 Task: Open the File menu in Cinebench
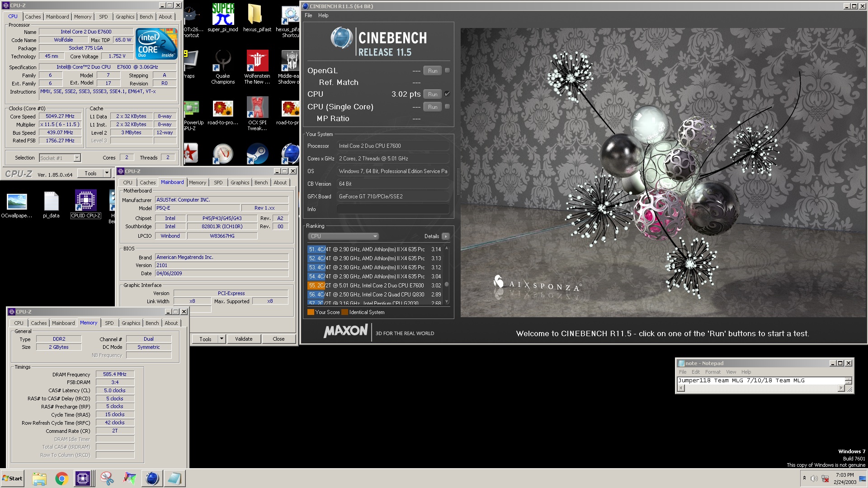pos(308,15)
